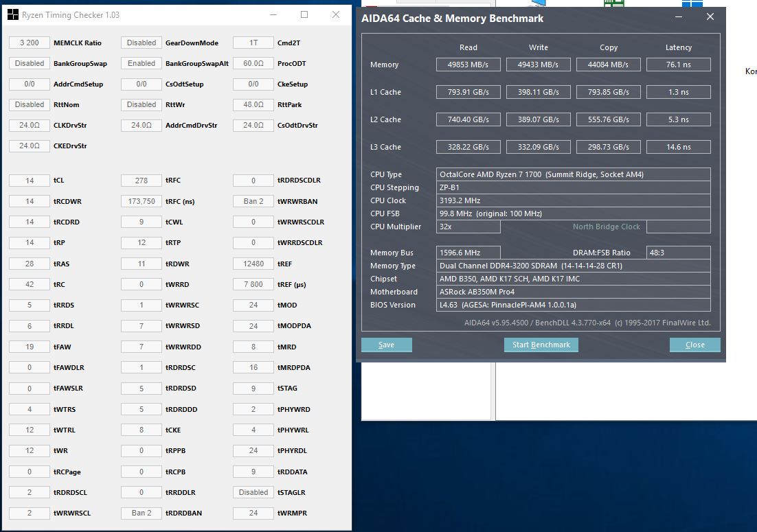Maximize the Ryzen Timing Checker window
This screenshot has height=532, width=757.
(304, 15)
